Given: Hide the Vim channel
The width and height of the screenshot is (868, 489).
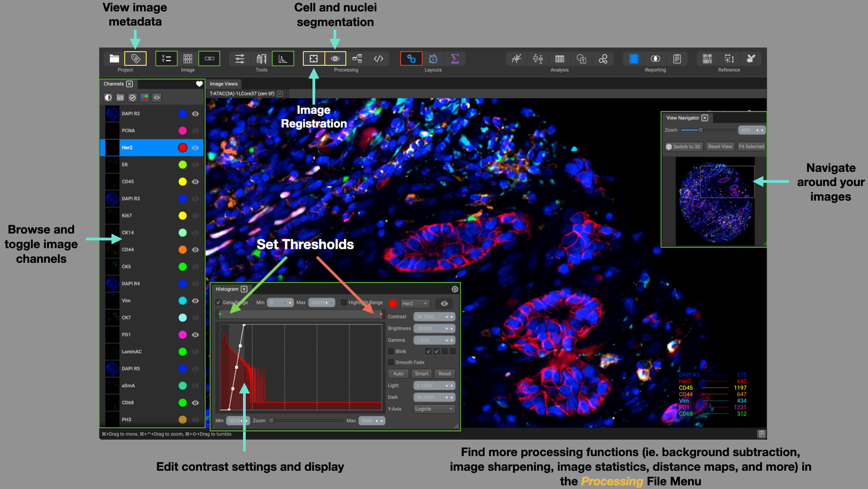Looking at the screenshot, I should (195, 301).
